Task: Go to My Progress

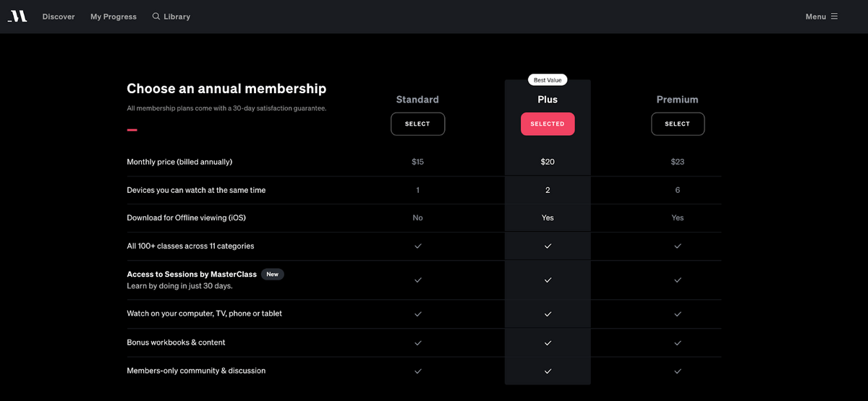Action: (x=114, y=17)
